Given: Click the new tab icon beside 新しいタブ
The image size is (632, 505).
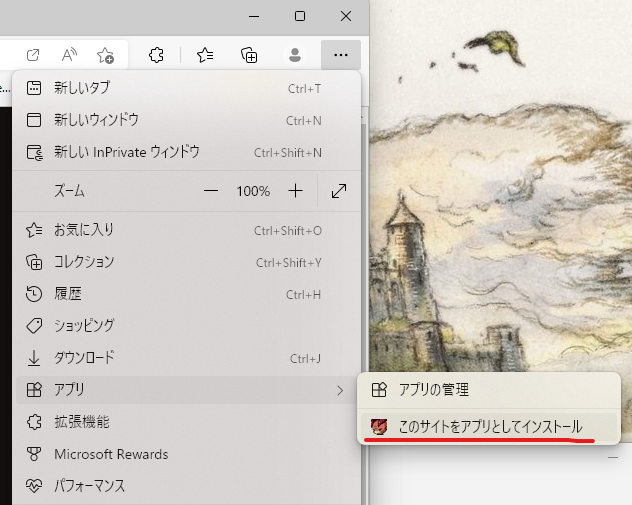Looking at the screenshot, I should 34,88.
